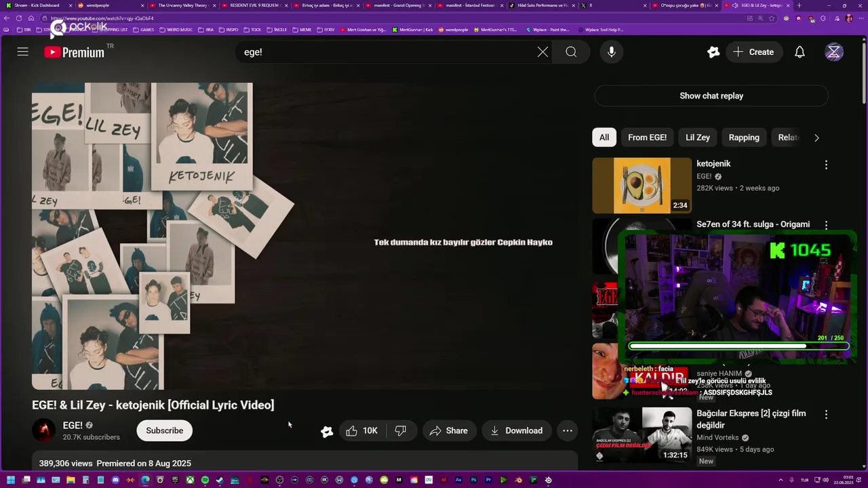
Task: Select the 'Rapping' chip
Action: click(744, 138)
